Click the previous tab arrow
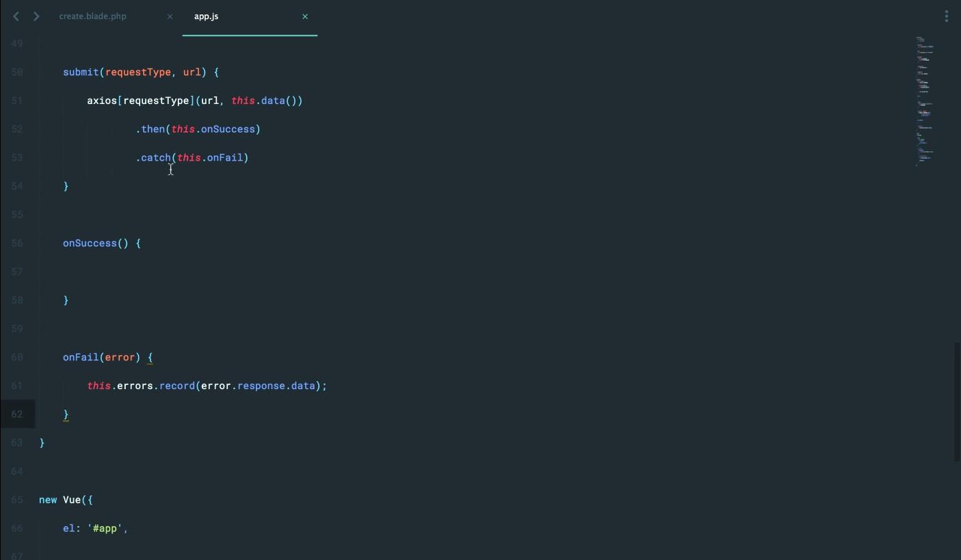961x560 pixels. (16, 16)
